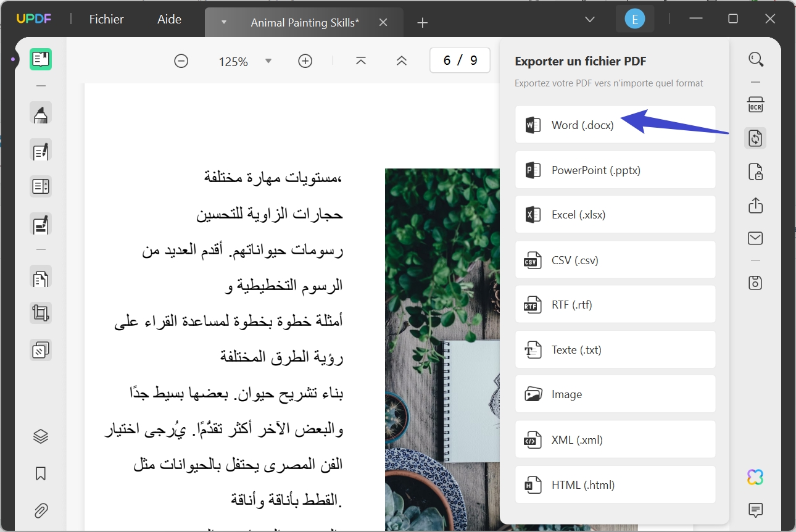Open the Fichier menu

click(106, 19)
